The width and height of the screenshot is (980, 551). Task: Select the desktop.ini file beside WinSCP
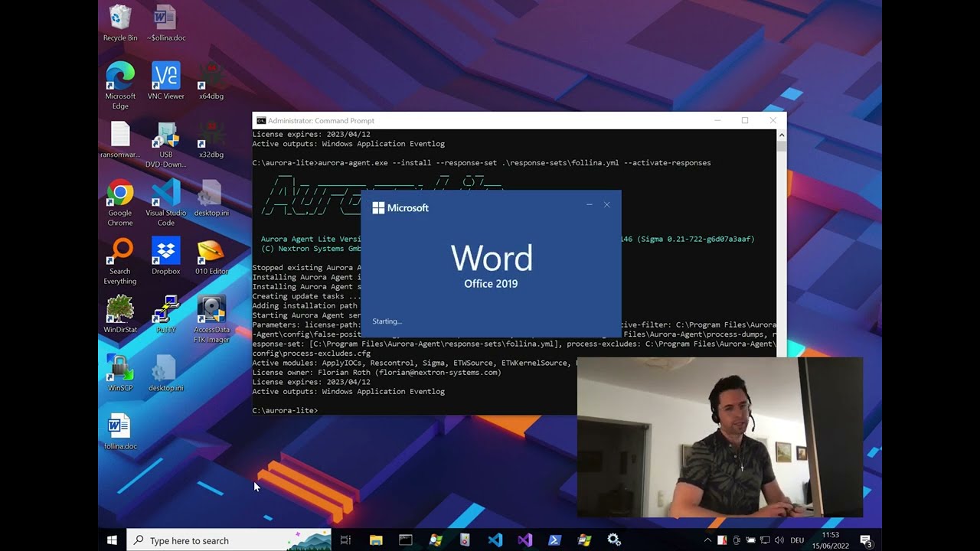[x=166, y=373]
